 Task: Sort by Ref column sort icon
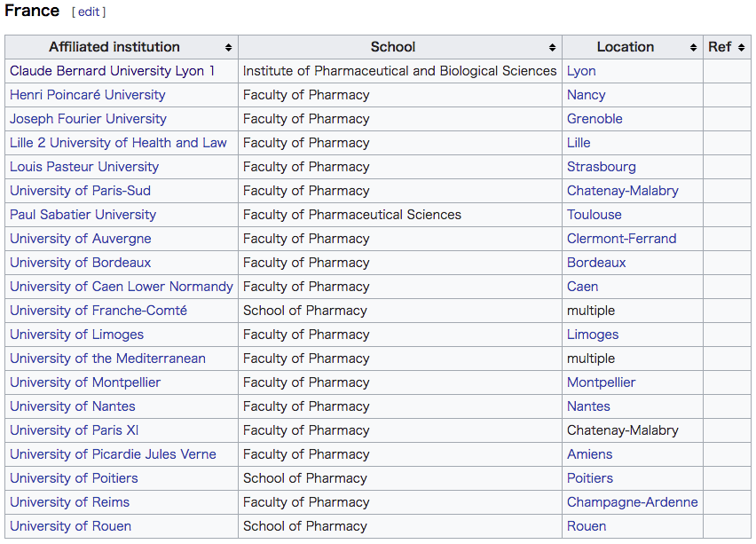point(742,47)
